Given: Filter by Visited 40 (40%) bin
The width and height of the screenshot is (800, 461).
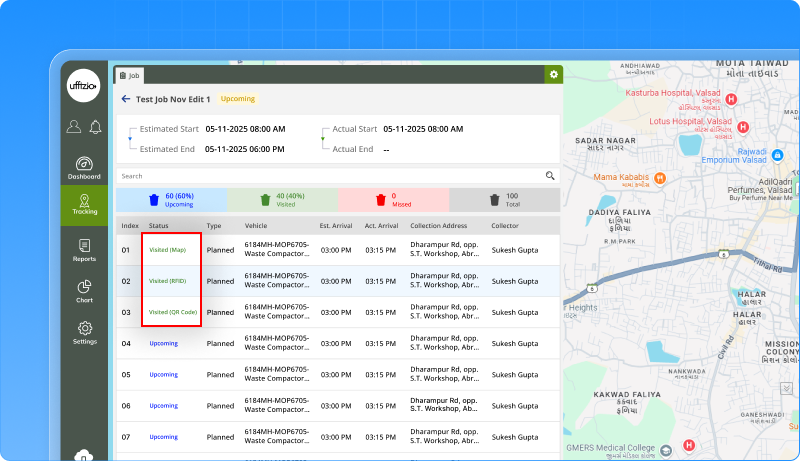Looking at the screenshot, I should click(x=283, y=199).
